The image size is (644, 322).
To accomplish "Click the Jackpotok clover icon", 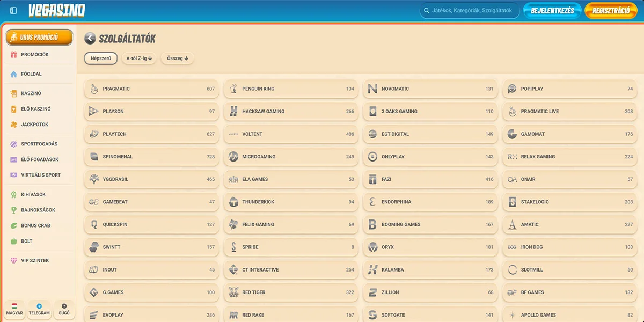I will coord(14,125).
